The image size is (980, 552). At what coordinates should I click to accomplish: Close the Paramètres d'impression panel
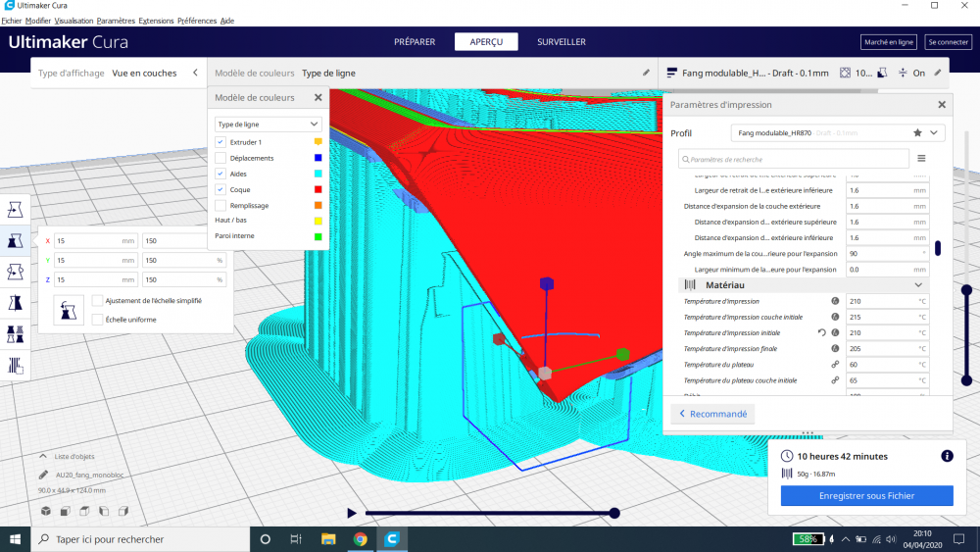[x=942, y=104]
